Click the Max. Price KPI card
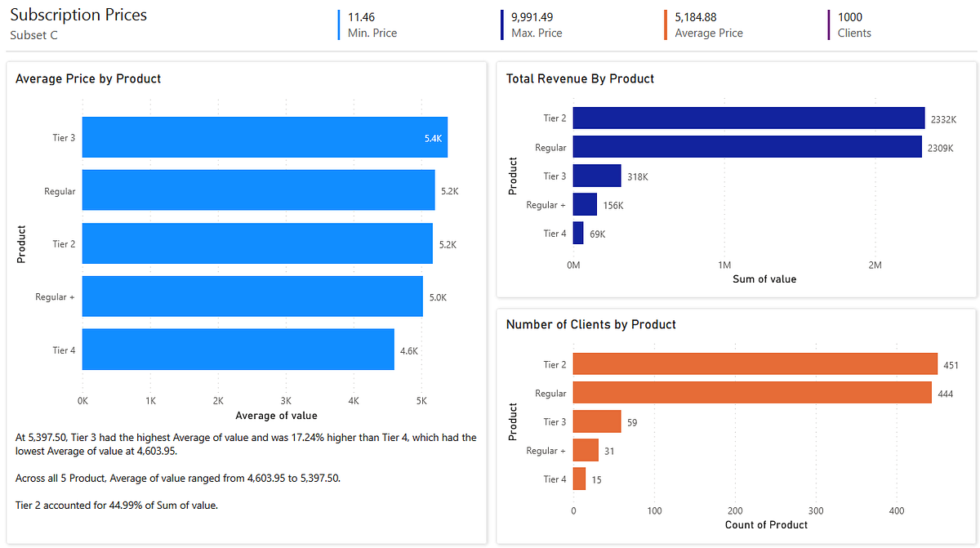This screenshot has width=980, height=548. tap(535, 25)
